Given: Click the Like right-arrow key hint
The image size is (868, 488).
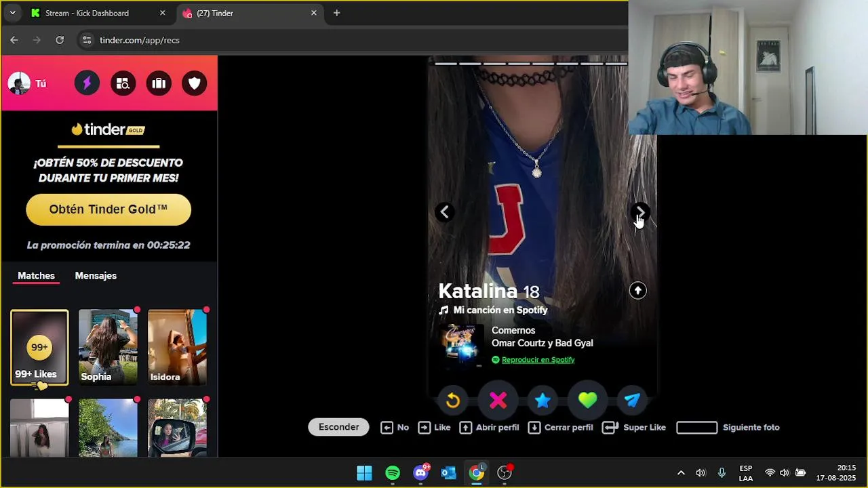Looking at the screenshot, I should pyautogui.click(x=434, y=428).
